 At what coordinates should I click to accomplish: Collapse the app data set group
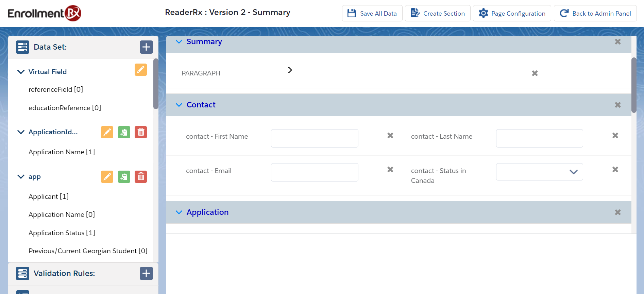tap(21, 177)
